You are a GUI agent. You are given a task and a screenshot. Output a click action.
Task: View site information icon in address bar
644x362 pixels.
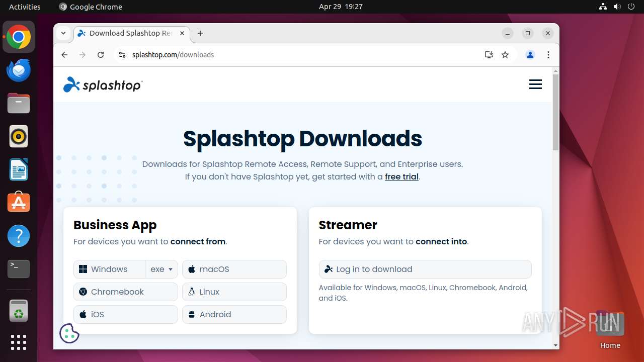pos(122,55)
